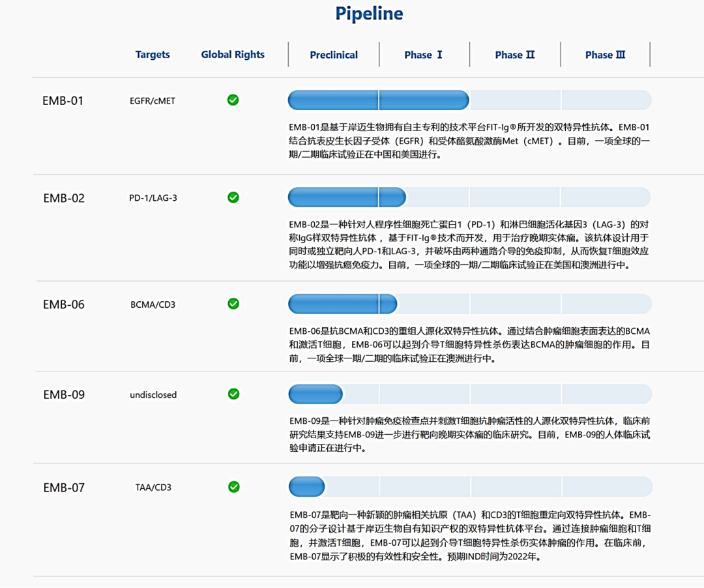The image size is (704, 588).
Task: Click the green checkmark in EMB-06 row
Action: click(x=233, y=303)
